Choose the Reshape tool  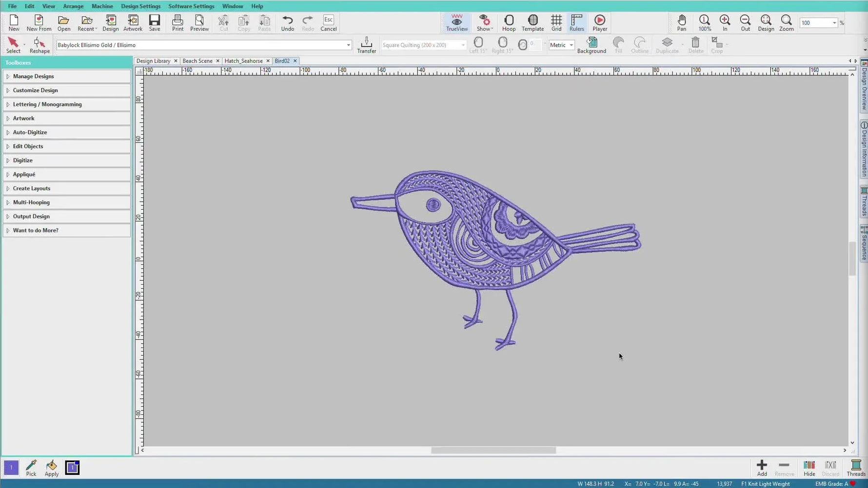point(39,45)
